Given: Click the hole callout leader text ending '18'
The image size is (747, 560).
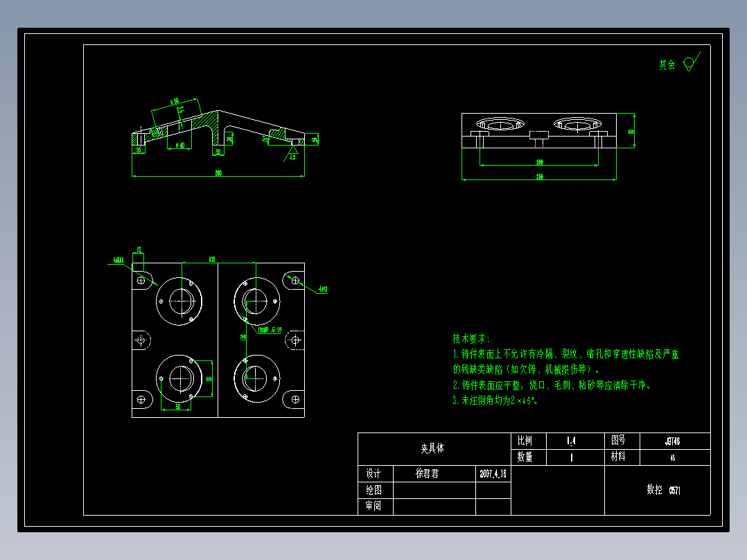Looking at the screenshot, I should [270, 330].
